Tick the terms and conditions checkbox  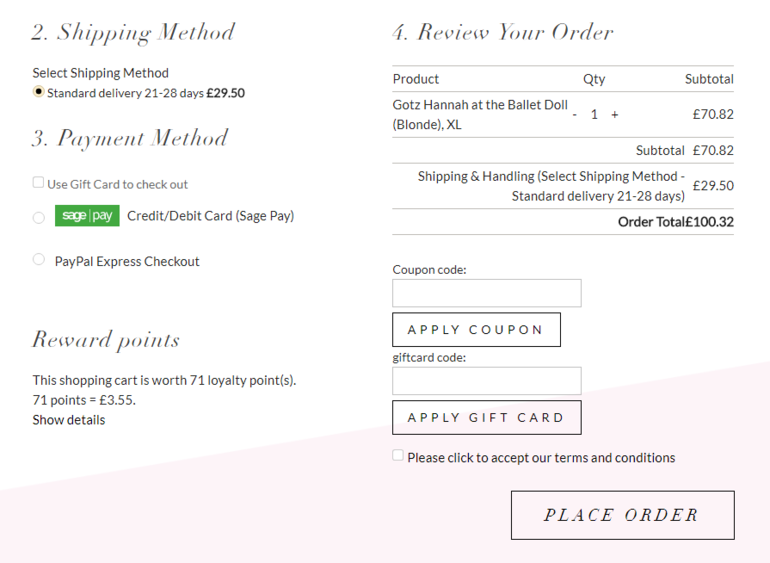(x=398, y=455)
